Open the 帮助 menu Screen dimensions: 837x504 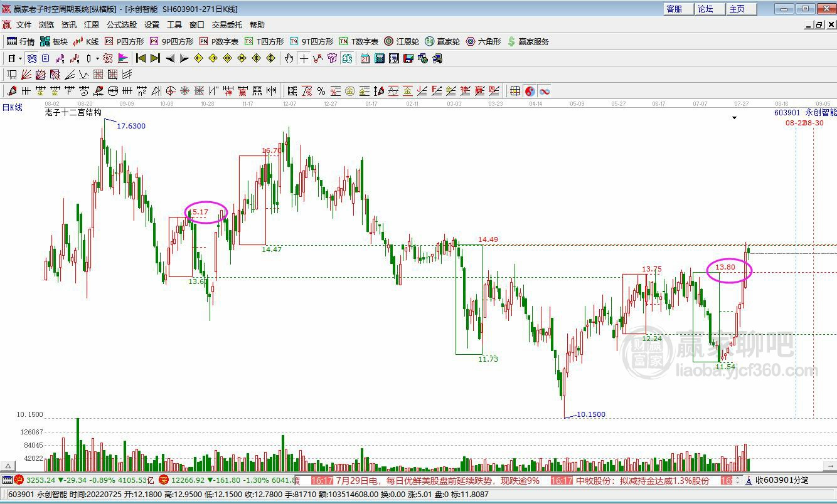pyautogui.click(x=257, y=25)
